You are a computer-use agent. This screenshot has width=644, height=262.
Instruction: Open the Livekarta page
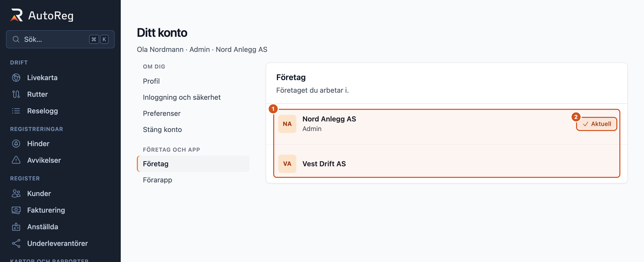[60, 78]
